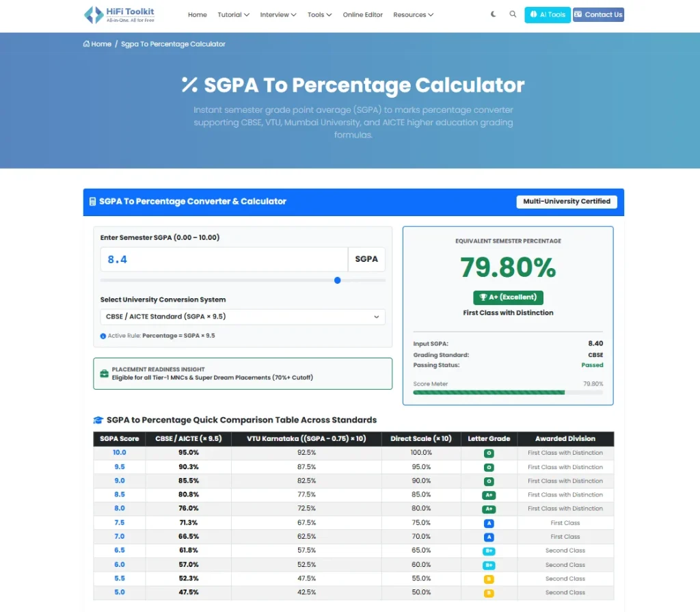Image resolution: width=700 pixels, height=612 pixels.
Task: Click the B+ grade badge in 6.5 row
Action: pyautogui.click(x=489, y=551)
